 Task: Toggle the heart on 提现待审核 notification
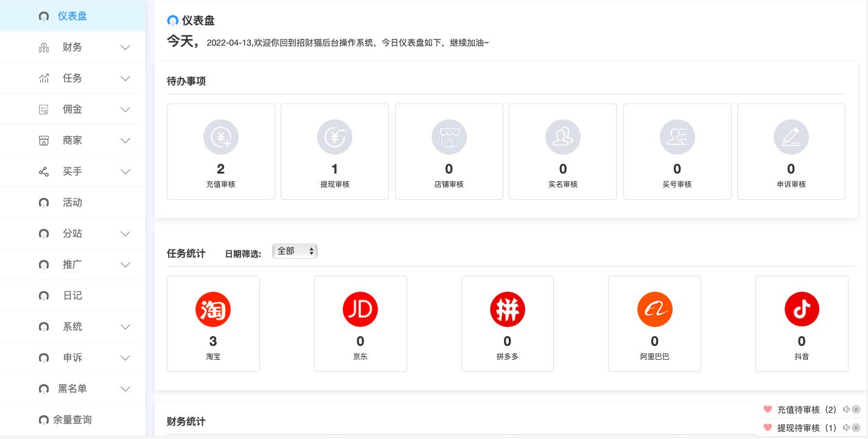point(768,428)
